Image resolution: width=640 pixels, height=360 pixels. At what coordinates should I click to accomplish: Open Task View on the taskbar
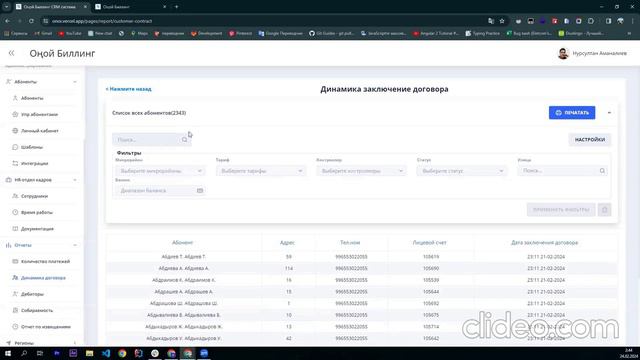pyautogui.click(x=40, y=353)
